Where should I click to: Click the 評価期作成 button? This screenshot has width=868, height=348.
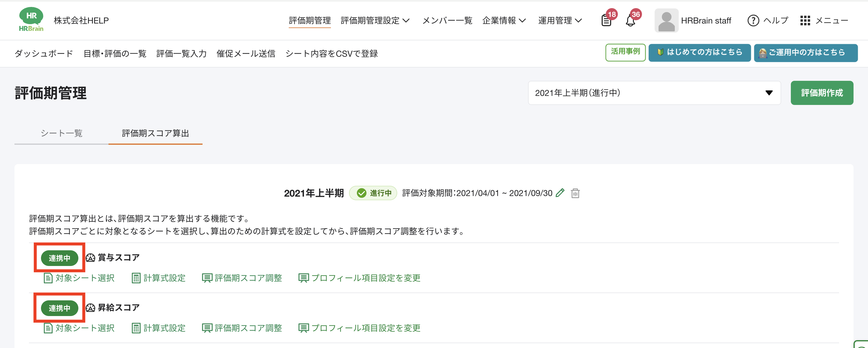pyautogui.click(x=822, y=93)
